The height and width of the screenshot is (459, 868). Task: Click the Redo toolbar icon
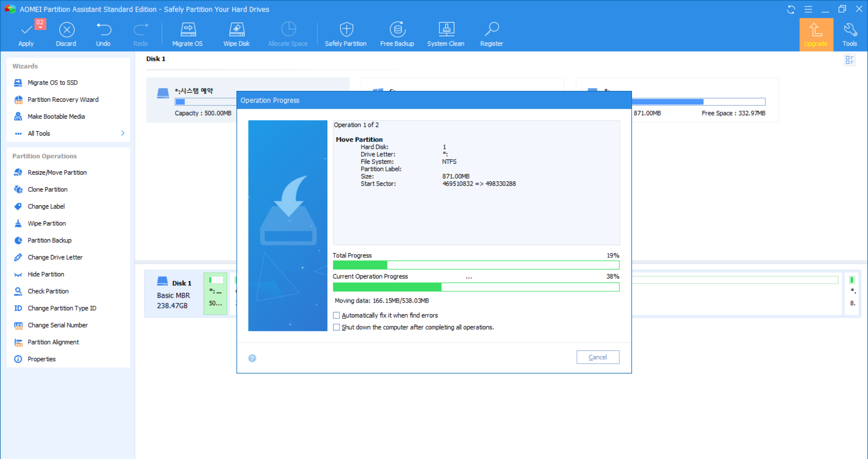click(x=141, y=34)
